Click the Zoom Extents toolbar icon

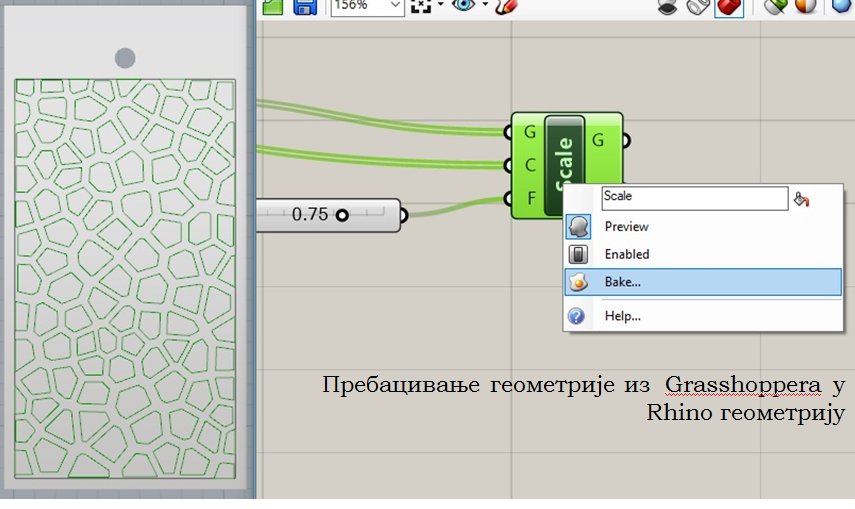(421, 6)
